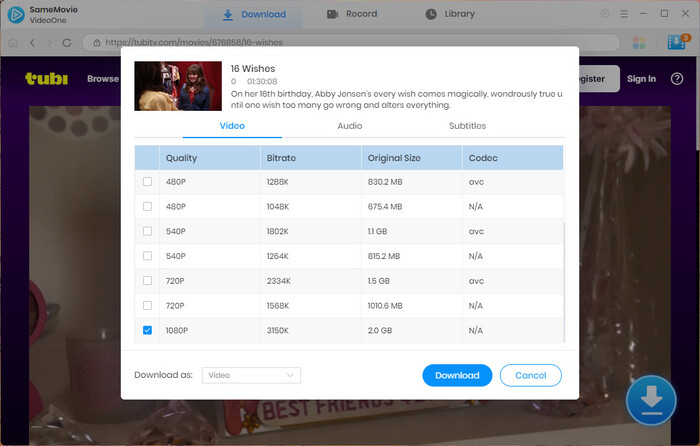Check the 720P 2334K quality checkbox

[148, 281]
